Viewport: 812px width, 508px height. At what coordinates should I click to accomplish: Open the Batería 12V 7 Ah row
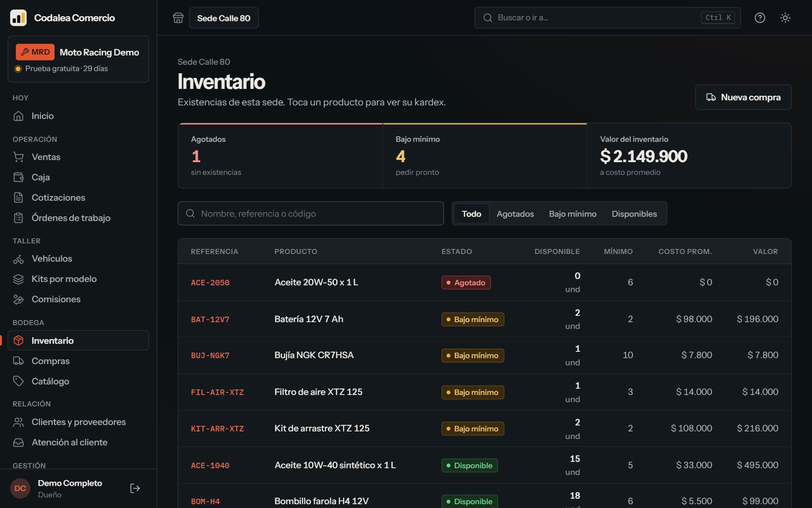point(484,319)
